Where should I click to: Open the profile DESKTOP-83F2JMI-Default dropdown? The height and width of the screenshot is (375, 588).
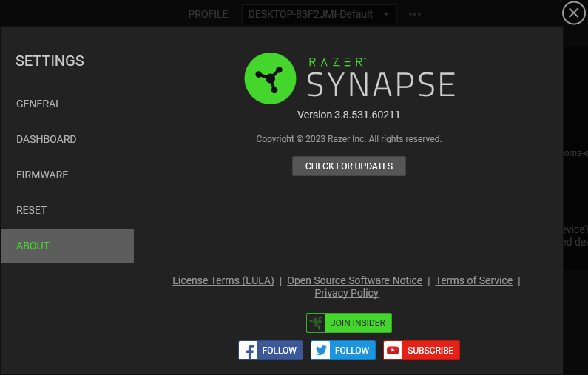click(x=319, y=14)
